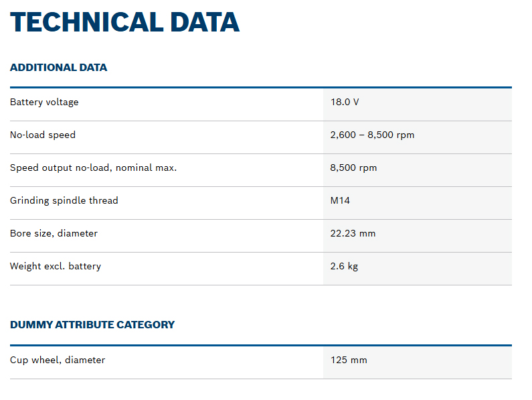Select the value in the Speed output row
The height and width of the screenshot is (400, 532).
(x=353, y=168)
